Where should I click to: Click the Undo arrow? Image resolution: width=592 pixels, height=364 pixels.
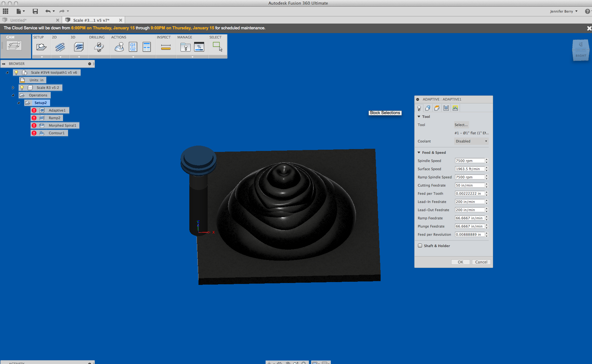point(48,11)
